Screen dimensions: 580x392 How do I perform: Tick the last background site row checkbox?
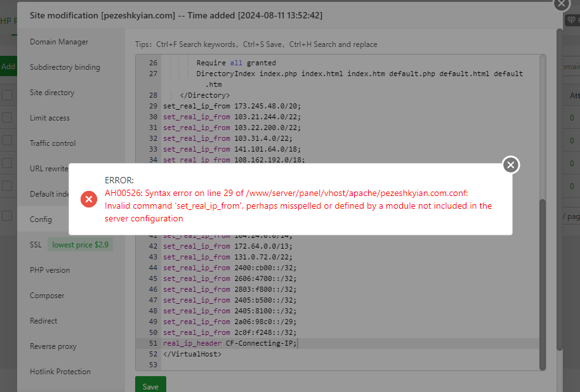(x=7, y=216)
